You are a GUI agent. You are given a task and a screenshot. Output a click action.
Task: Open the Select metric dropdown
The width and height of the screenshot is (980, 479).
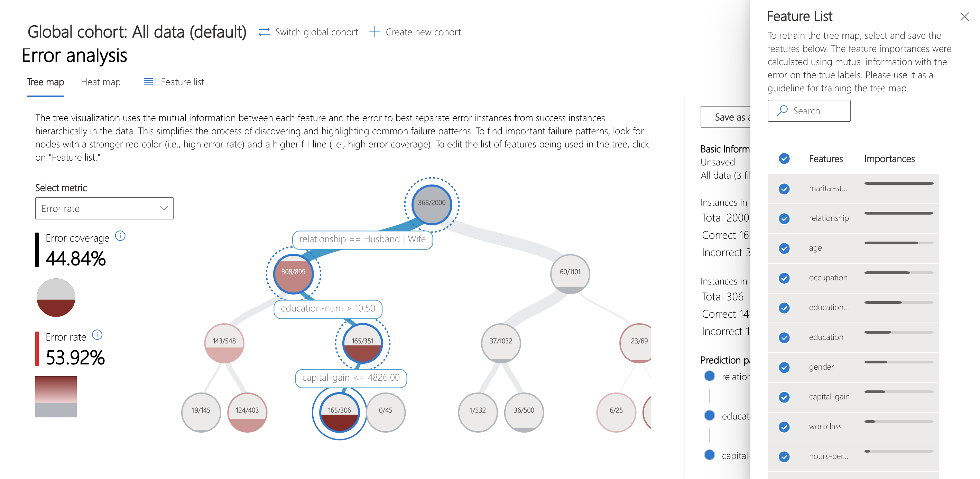(104, 208)
